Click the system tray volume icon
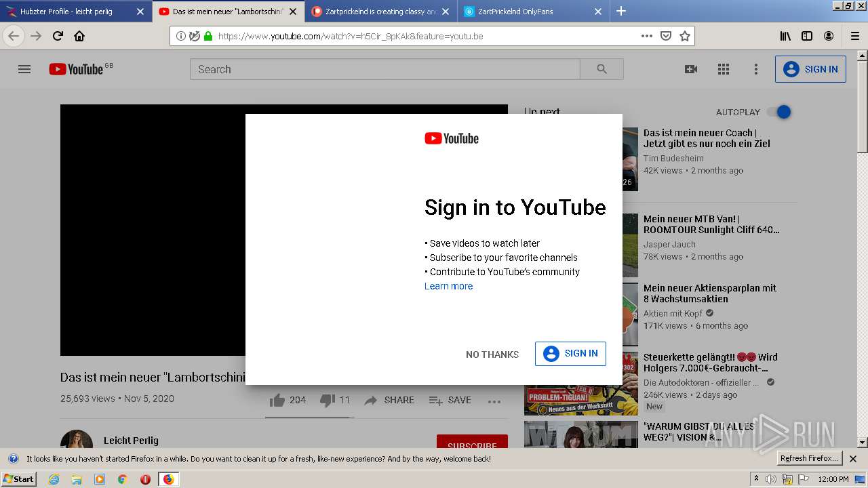 771,479
